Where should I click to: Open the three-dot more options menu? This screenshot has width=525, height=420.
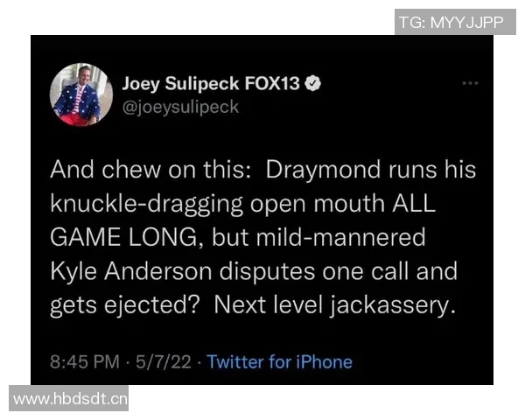coord(470,83)
